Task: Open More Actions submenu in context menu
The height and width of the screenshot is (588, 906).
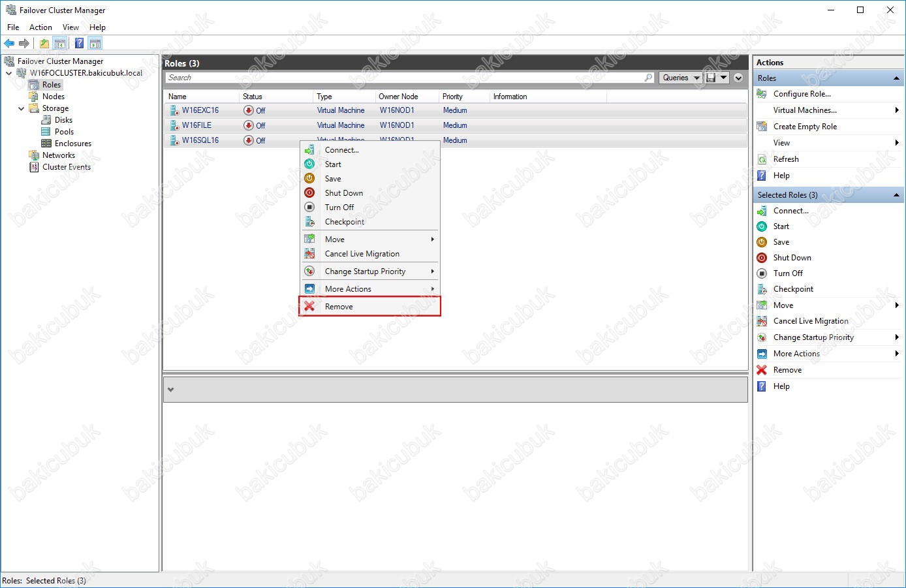Action: coord(370,289)
